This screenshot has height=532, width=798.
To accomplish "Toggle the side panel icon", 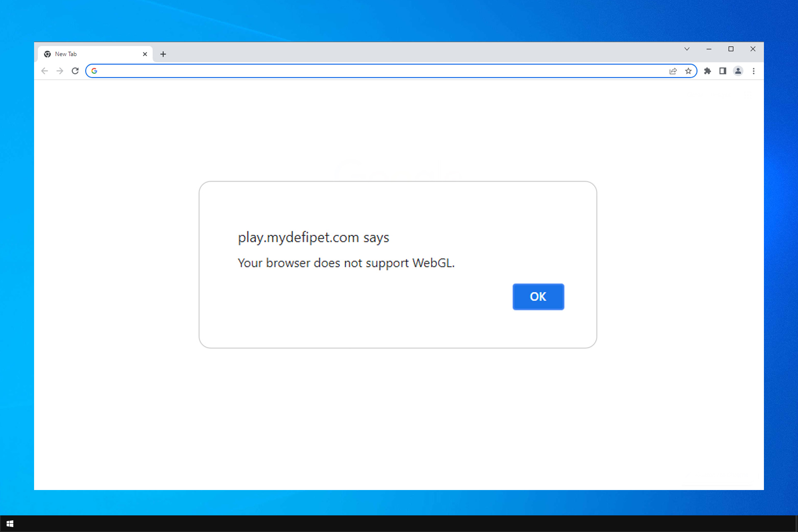I will pos(723,71).
